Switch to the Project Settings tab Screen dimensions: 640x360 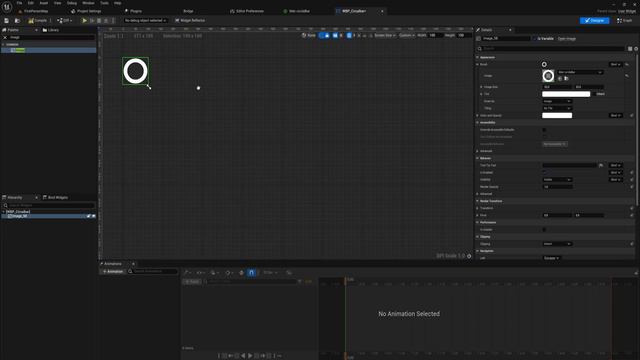pos(86,11)
